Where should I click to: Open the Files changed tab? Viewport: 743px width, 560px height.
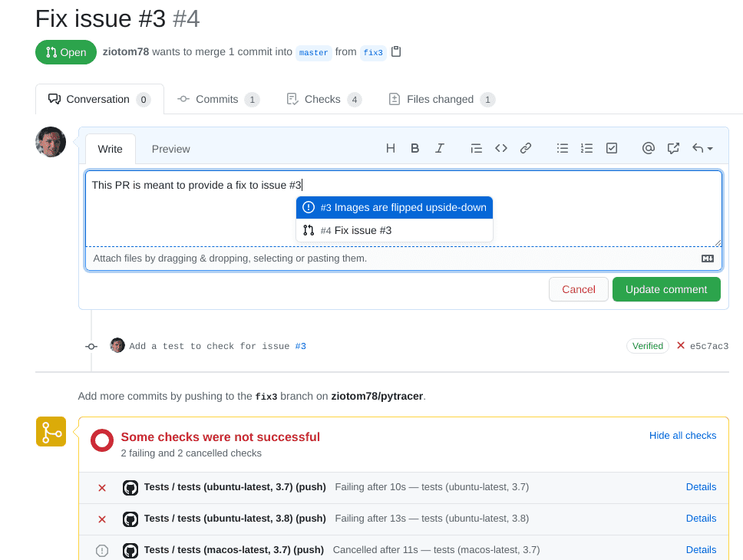click(441, 100)
